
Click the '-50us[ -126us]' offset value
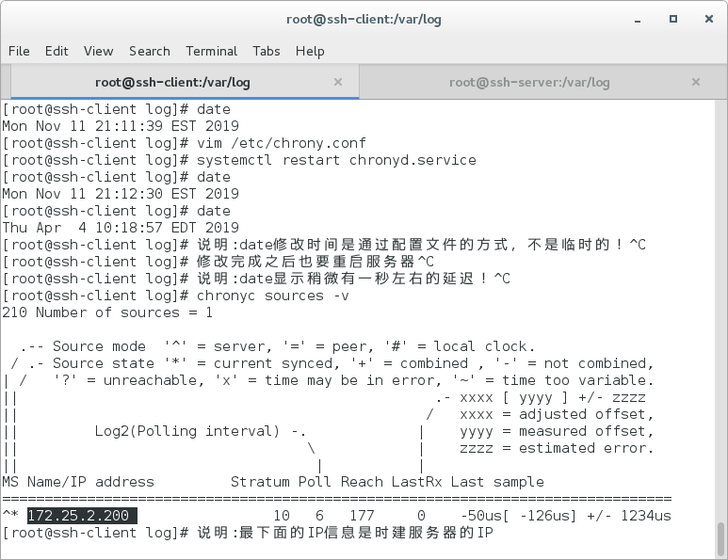click(518, 516)
